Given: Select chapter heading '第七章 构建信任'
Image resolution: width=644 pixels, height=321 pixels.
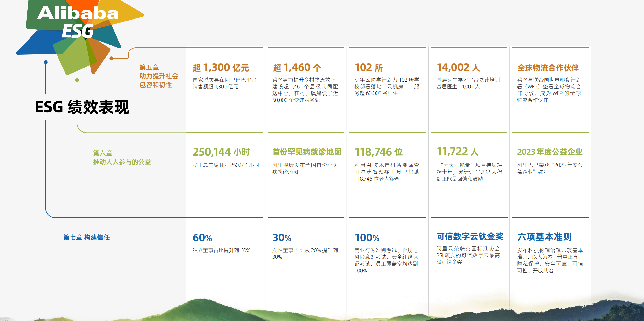Looking at the screenshot, I should tap(87, 237).
